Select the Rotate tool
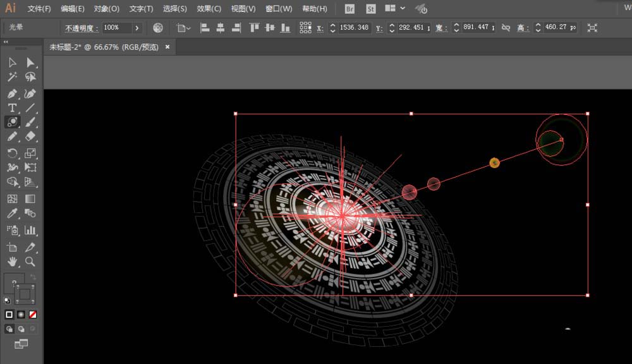 12,153
